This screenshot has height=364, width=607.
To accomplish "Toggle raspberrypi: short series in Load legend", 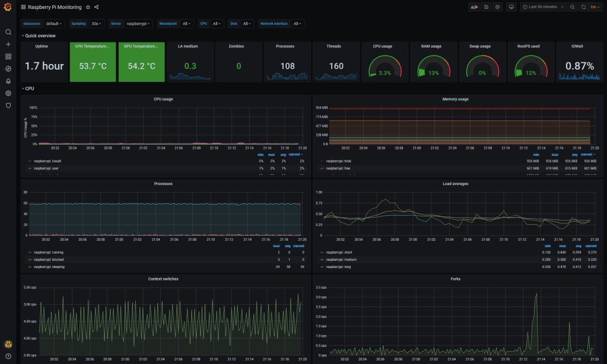I will click(339, 252).
